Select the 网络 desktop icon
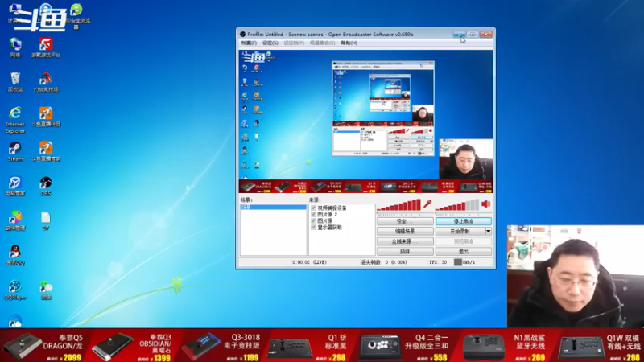 15,47
